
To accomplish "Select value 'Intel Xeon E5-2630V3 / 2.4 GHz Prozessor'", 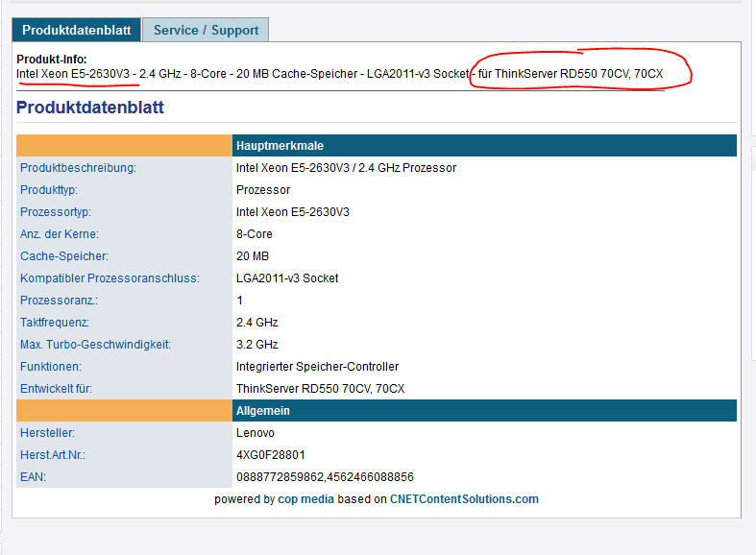I will 346,168.
